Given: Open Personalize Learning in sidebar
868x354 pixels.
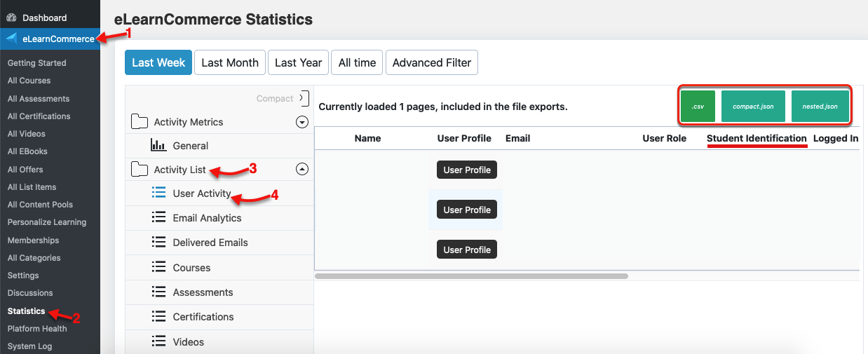Looking at the screenshot, I should pos(47,222).
